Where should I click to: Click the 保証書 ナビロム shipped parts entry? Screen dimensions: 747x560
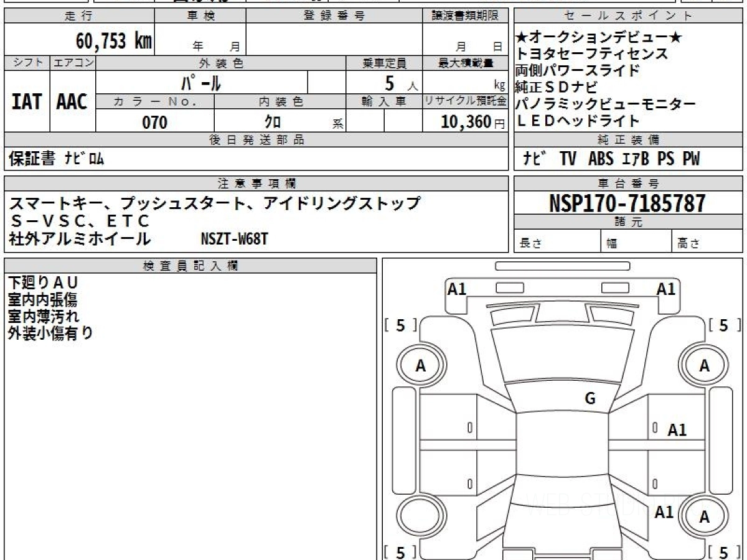coord(57,159)
